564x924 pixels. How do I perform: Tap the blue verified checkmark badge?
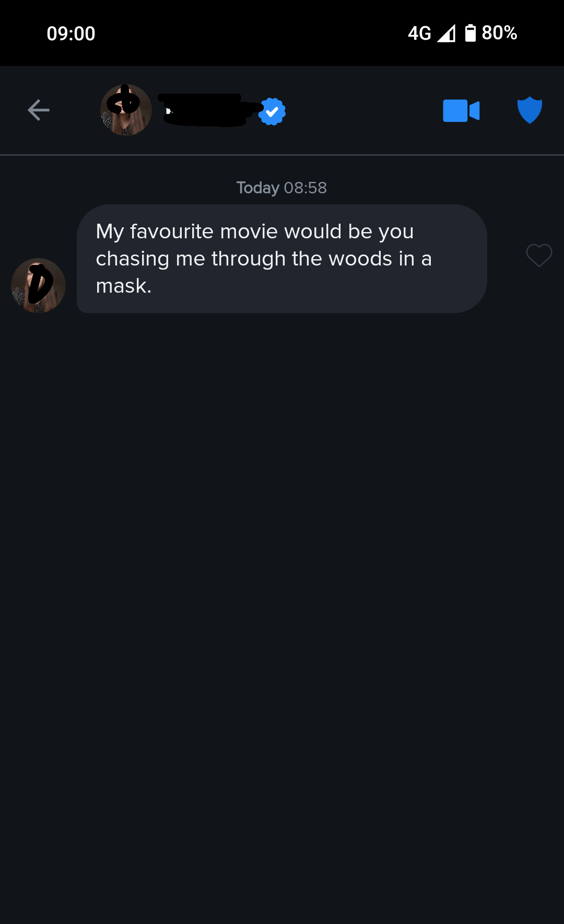[x=272, y=111]
